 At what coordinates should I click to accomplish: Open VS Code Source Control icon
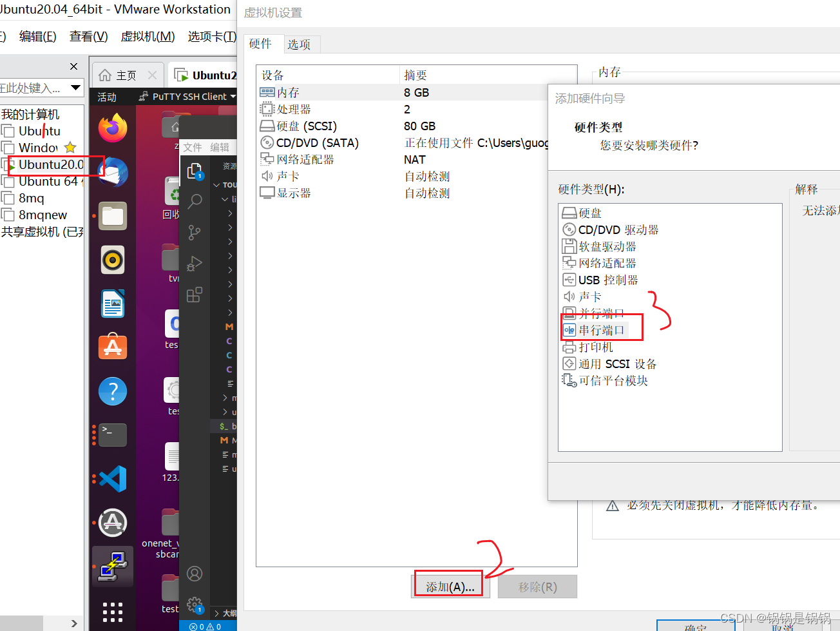195,232
